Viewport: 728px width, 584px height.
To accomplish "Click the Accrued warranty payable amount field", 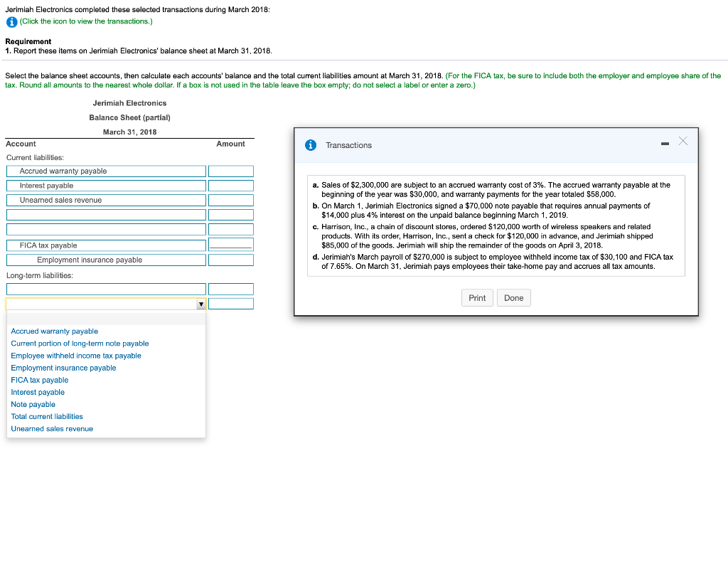I will click(231, 171).
